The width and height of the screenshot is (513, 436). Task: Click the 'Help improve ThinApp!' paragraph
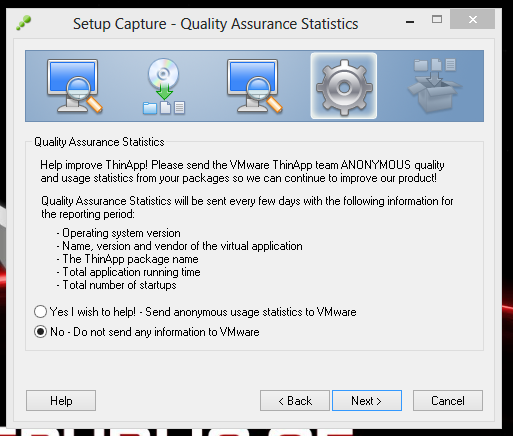242,171
